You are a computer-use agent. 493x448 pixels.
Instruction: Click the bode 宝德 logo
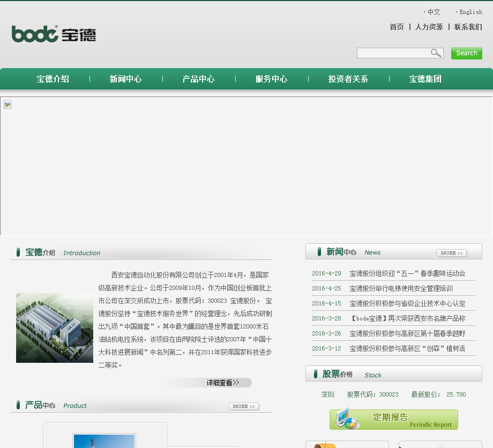[x=54, y=34]
